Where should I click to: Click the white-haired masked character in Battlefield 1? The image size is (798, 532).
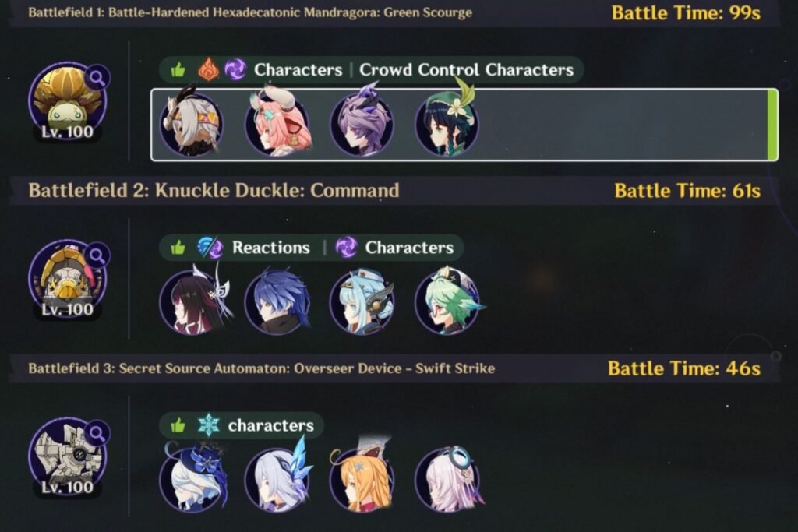coord(192,122)
